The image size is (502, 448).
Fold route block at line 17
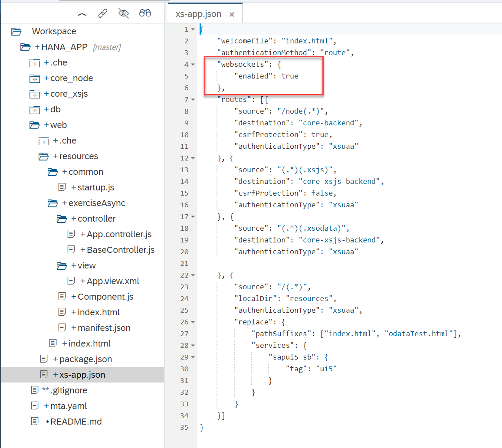[x=193, y=217]
